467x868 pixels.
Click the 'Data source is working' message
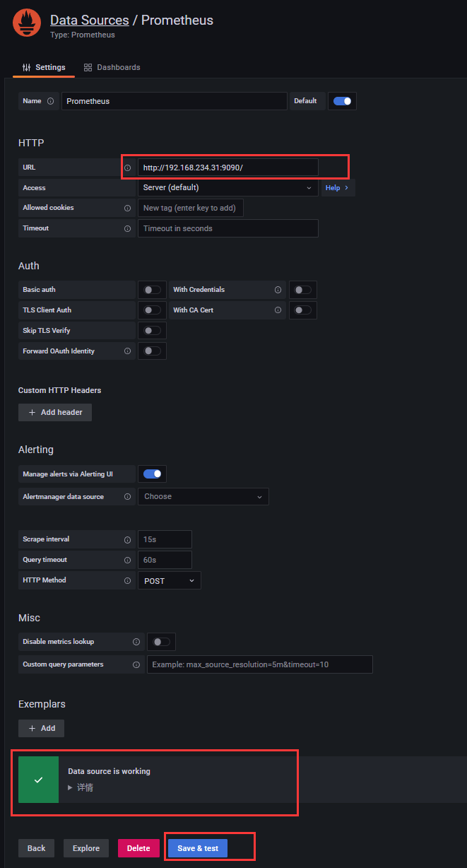click(109, 771)
